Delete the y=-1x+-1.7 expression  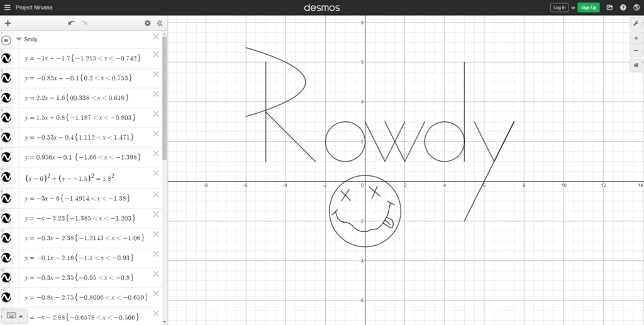point(156,55)
